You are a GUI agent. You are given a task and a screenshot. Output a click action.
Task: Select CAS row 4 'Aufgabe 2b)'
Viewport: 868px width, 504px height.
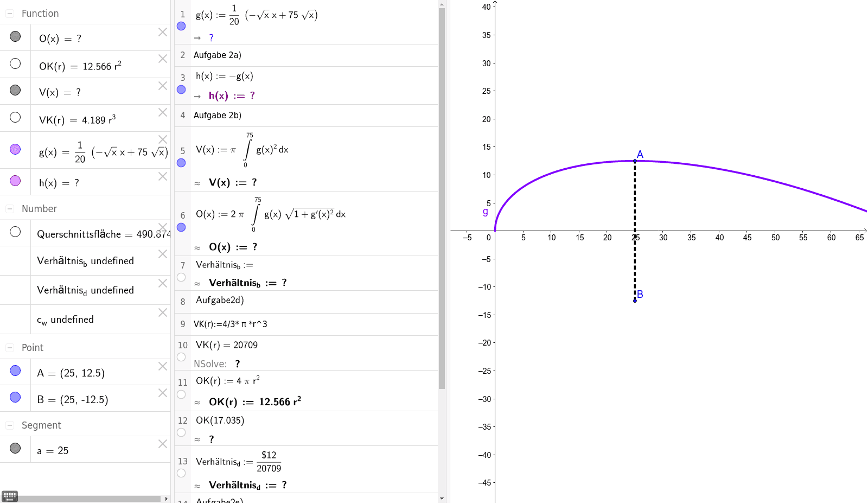[218, 116]
